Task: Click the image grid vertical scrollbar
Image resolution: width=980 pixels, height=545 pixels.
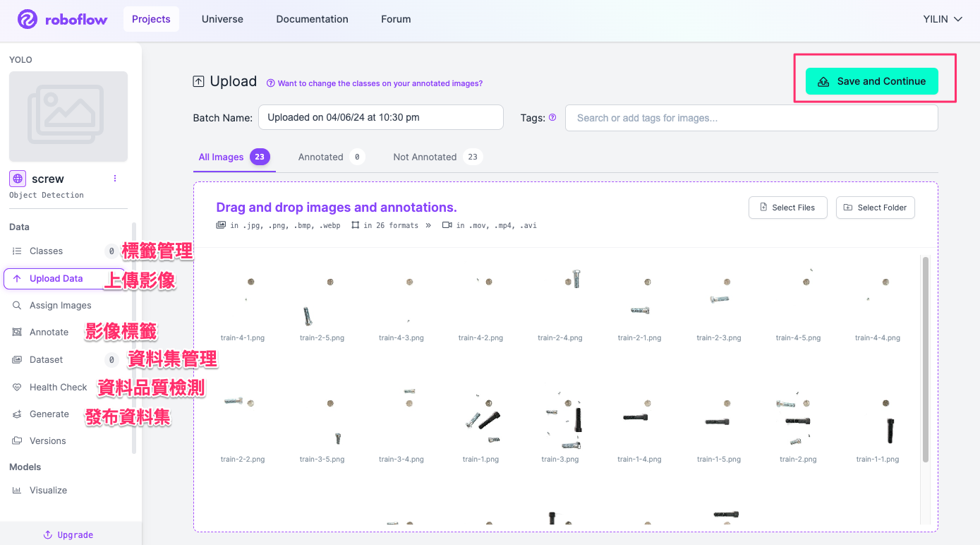Action: (x=925, y=360)
